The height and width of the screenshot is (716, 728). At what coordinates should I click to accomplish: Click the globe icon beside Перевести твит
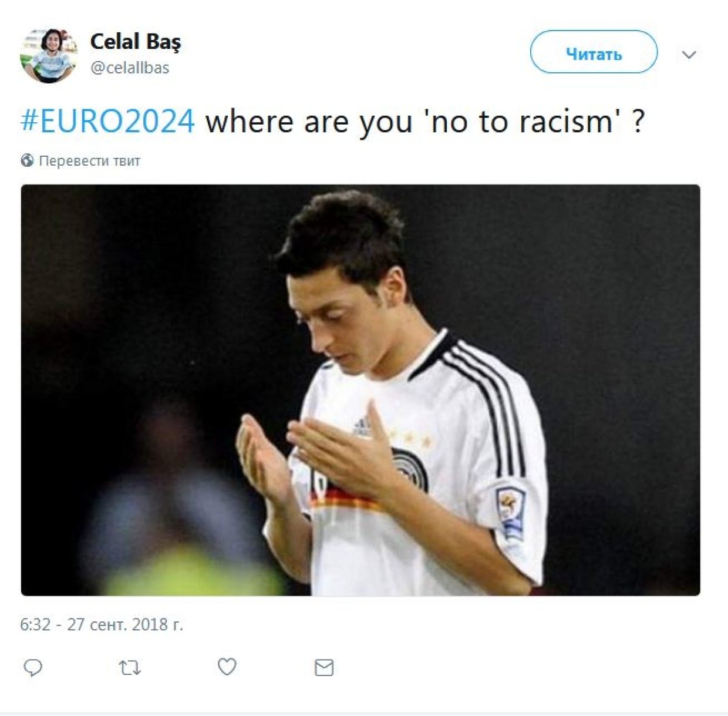pos(27,160)
